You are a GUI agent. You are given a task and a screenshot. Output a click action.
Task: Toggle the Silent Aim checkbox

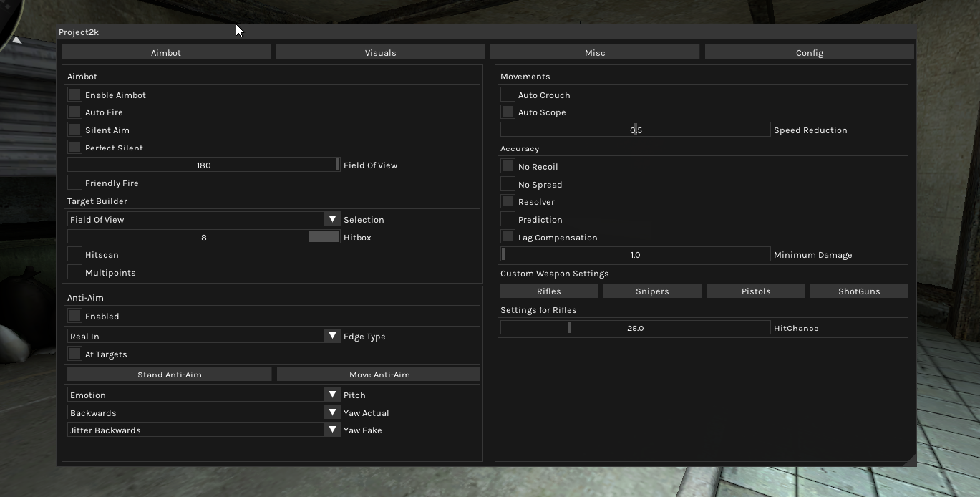(75, 130)
